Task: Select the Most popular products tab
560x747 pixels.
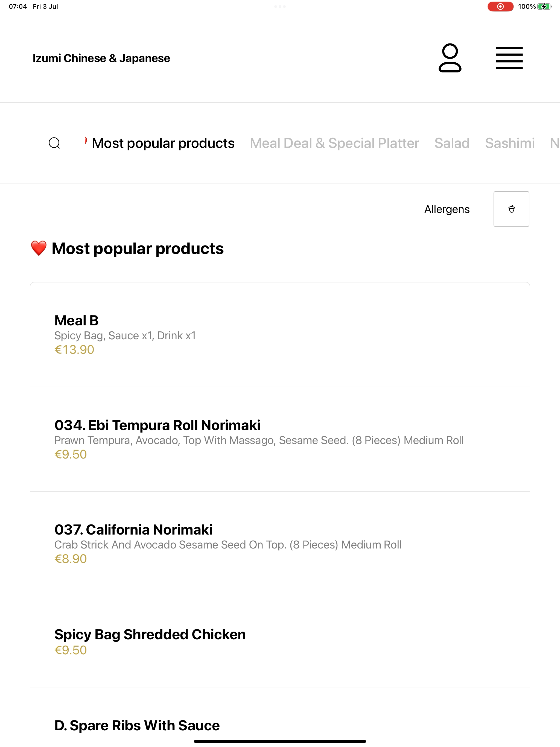Action: [163, 143]
